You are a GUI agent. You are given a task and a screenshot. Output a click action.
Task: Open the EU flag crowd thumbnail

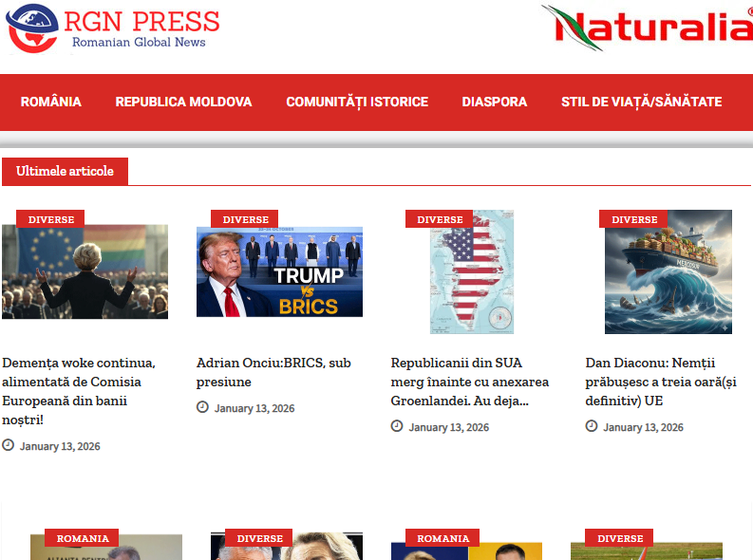(x=85, y=273)
